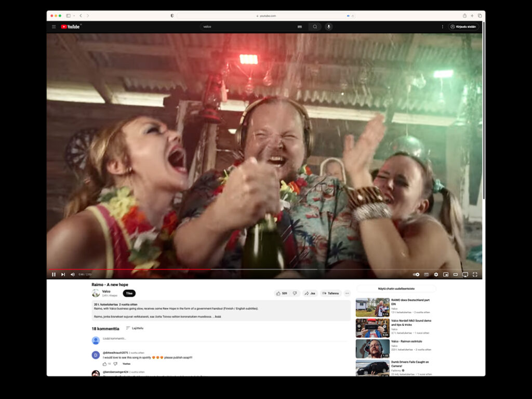Subscribe with the Tilaa button
This screenshot has width=532, height=399.
tap(129, 293)
